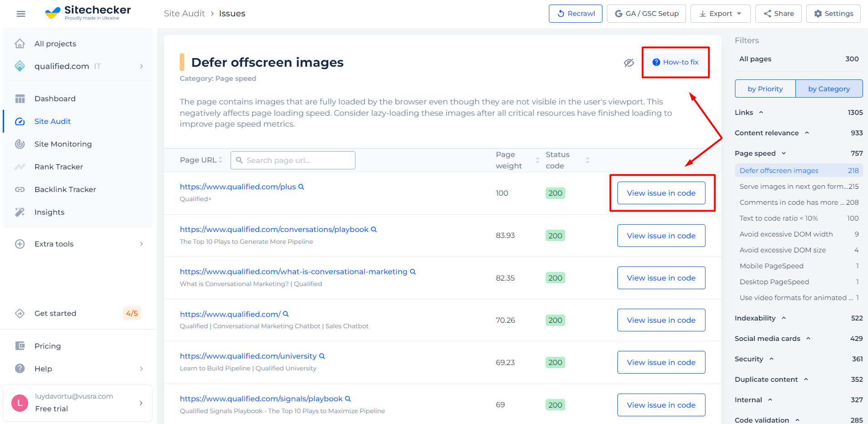
Task: Click the Share button
Action: (x=779, y=14)
